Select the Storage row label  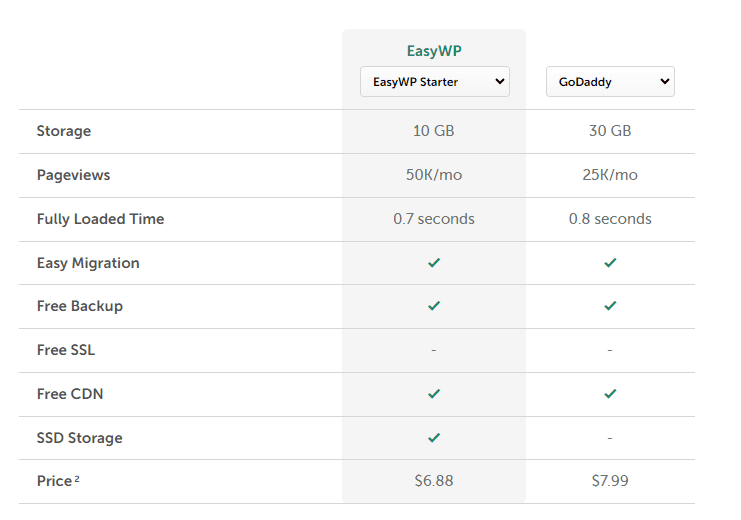(64, 131)
